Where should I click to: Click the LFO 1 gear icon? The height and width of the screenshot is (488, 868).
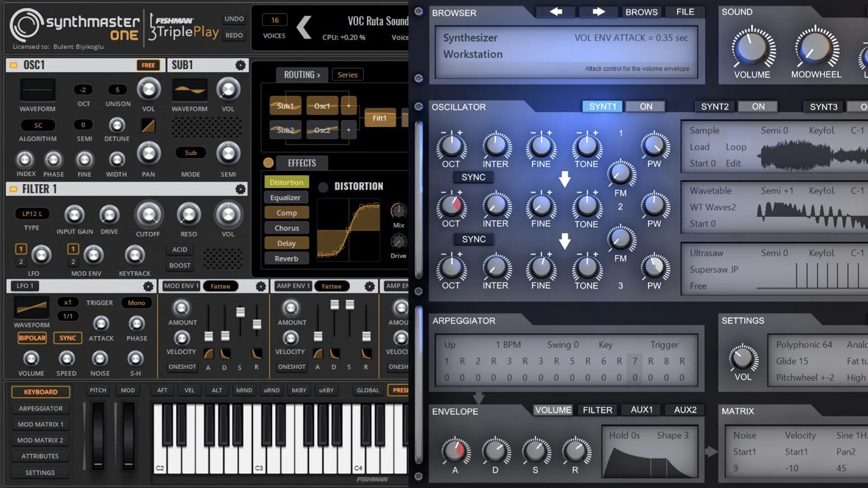tap(148, 286)
